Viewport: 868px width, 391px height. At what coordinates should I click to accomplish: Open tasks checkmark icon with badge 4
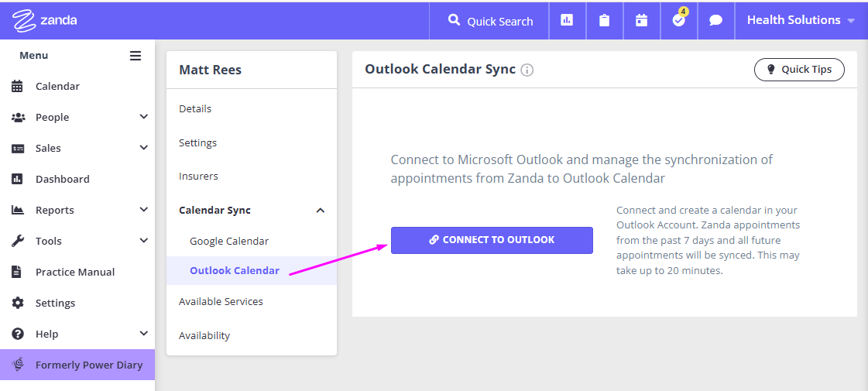click(x=678, y=19)
